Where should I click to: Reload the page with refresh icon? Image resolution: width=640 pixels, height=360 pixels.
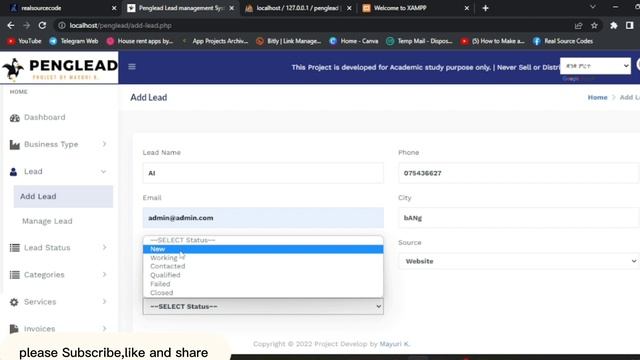pos(42,25)
